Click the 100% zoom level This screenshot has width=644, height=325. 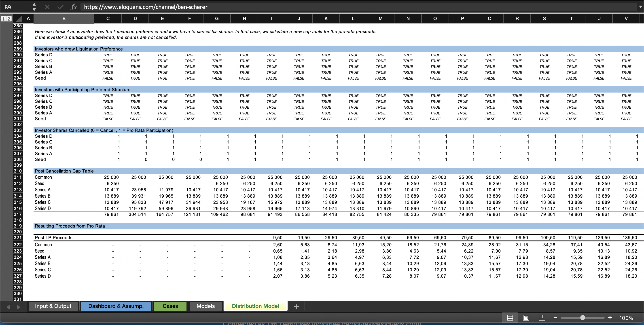[x=626, y=318]
